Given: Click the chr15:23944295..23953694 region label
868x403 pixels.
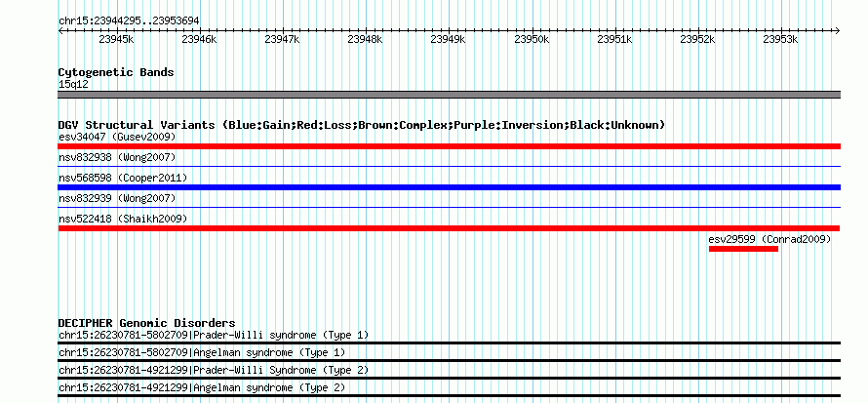Looking at the screenshot, I should coord(129,21).
